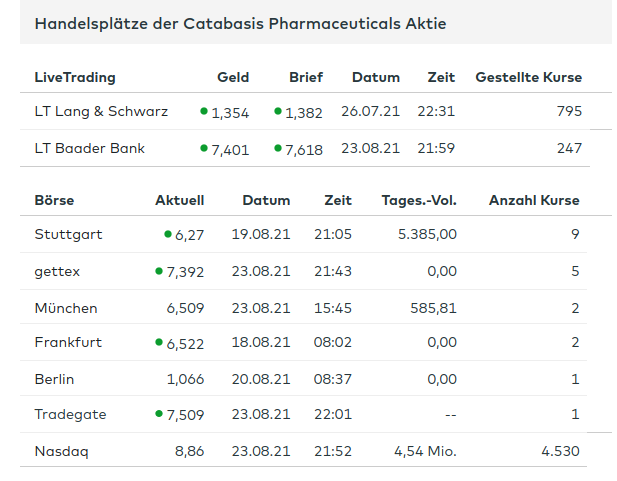
Task: Click the Tradegate exchange name
Action: (70, 415)
